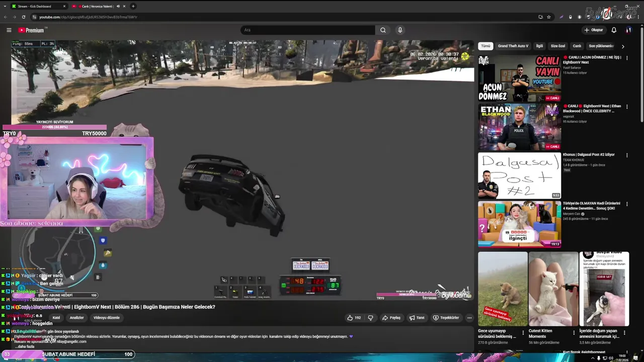The height and width of the screenshot is (362, 644).
Task: Click the YouTube search magnifier button
Action: pos(383,30)
